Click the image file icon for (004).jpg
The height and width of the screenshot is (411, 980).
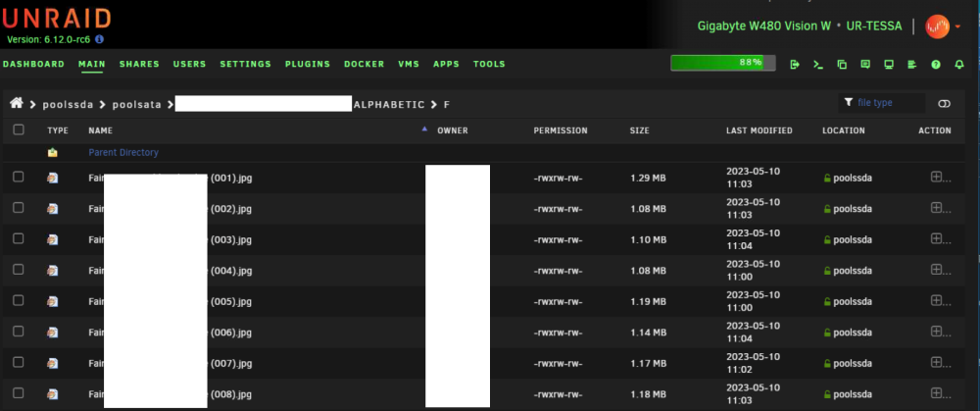tap(53, 271)
